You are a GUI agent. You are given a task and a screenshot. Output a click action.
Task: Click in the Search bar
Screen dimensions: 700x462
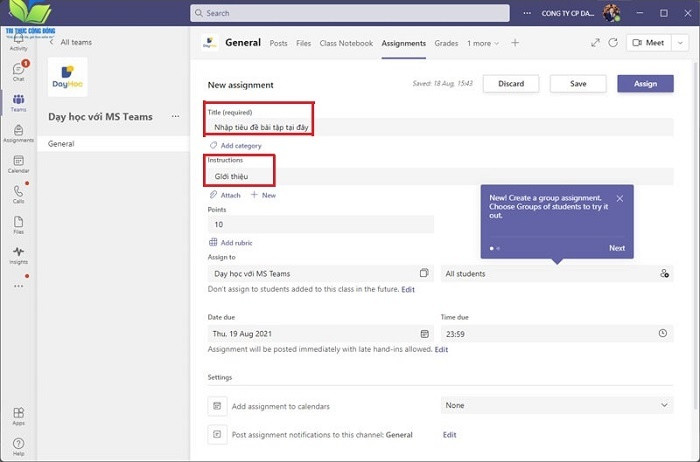point(350,13)
